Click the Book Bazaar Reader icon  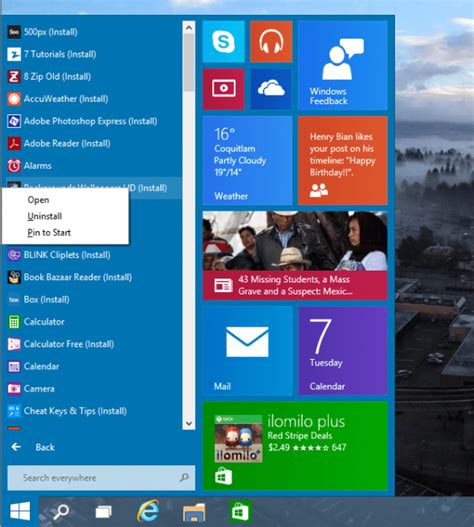coord(14,277)
